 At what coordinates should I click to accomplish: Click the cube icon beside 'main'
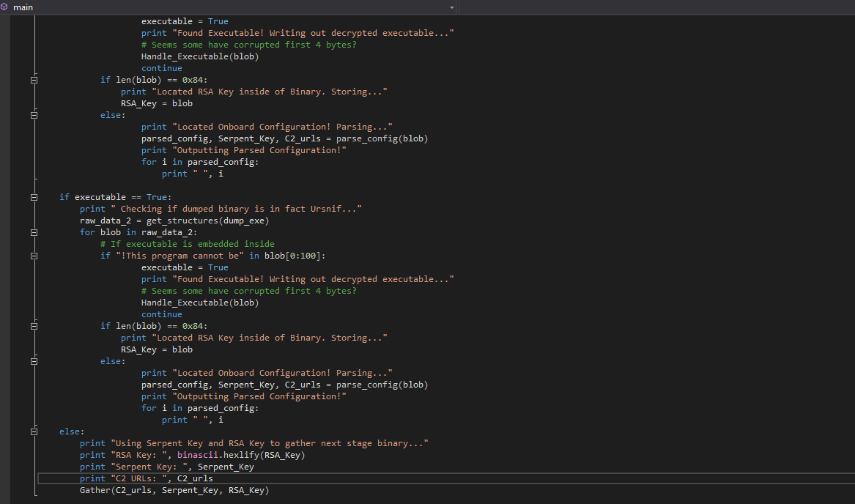[x=5, y=7]
